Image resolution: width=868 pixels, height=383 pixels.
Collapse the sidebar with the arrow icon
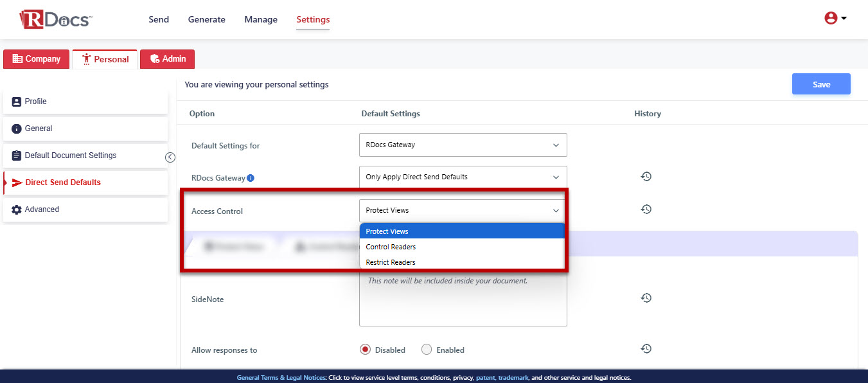pyautogui.click(x=170, y=157)
